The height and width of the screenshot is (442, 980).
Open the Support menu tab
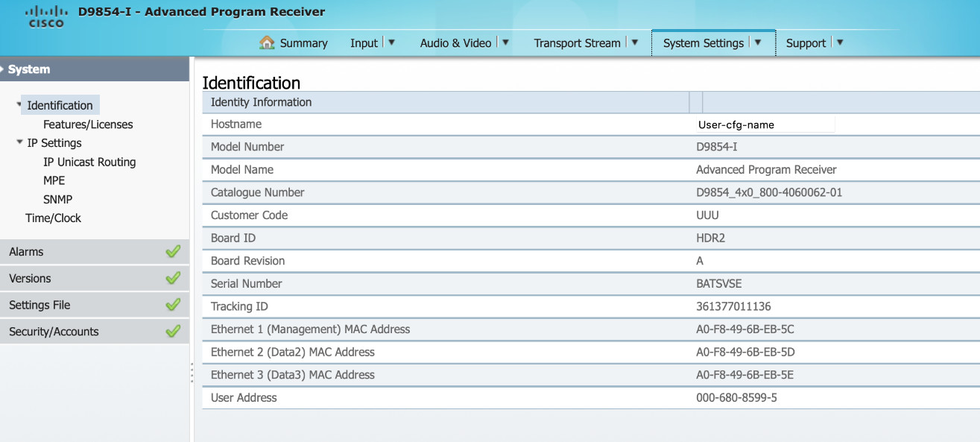click(806, 43)
